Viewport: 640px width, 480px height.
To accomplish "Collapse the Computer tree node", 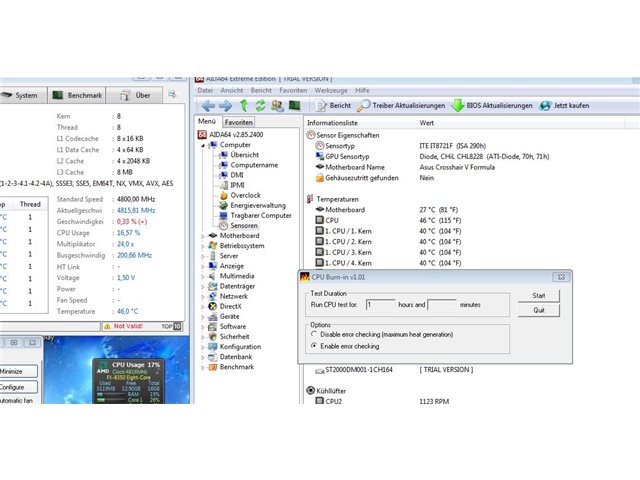I will click(203, 145).
